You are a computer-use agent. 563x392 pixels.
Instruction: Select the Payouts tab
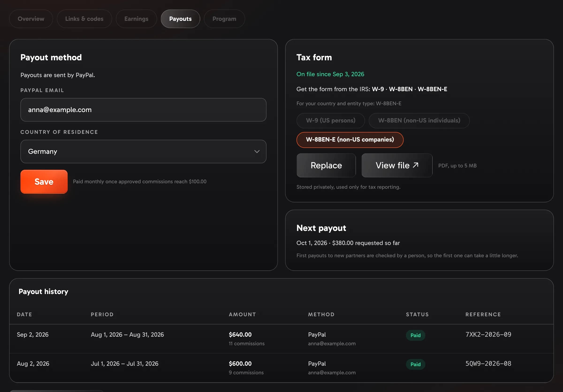pyautogui.click(x=180, y=19)
